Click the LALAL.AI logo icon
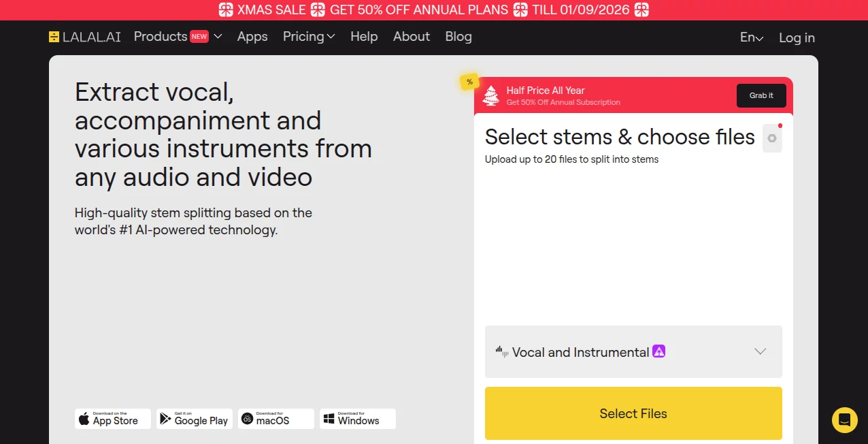The height and width of the screenshot is (444, 868). coord(53,36)
